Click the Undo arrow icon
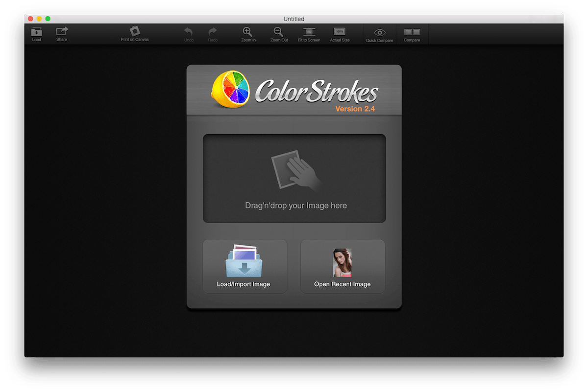588x392 pixels. tap(189, 31)
